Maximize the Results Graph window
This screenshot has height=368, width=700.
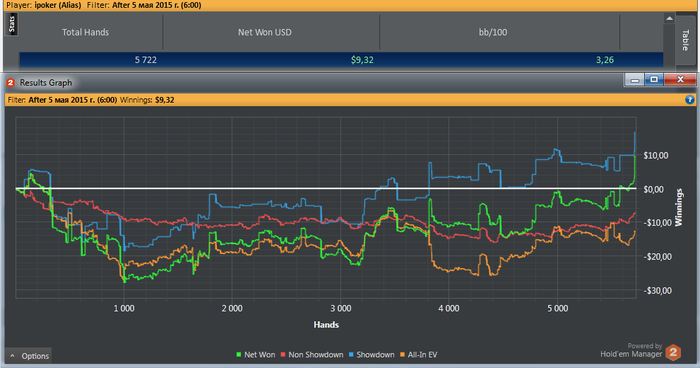coord(654,80)
